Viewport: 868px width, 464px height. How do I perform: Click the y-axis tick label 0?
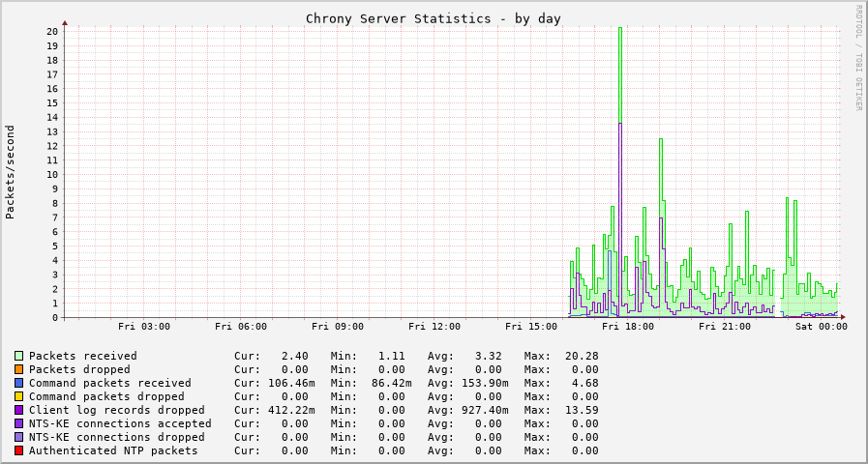coord(55,317)
